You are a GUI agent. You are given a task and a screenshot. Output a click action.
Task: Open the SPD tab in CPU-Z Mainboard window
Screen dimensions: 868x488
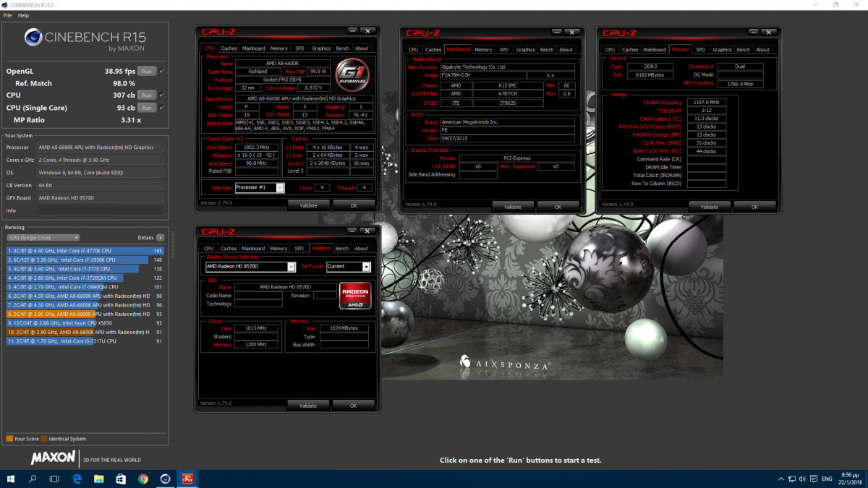pyautogui.click(x=504, y=50)
